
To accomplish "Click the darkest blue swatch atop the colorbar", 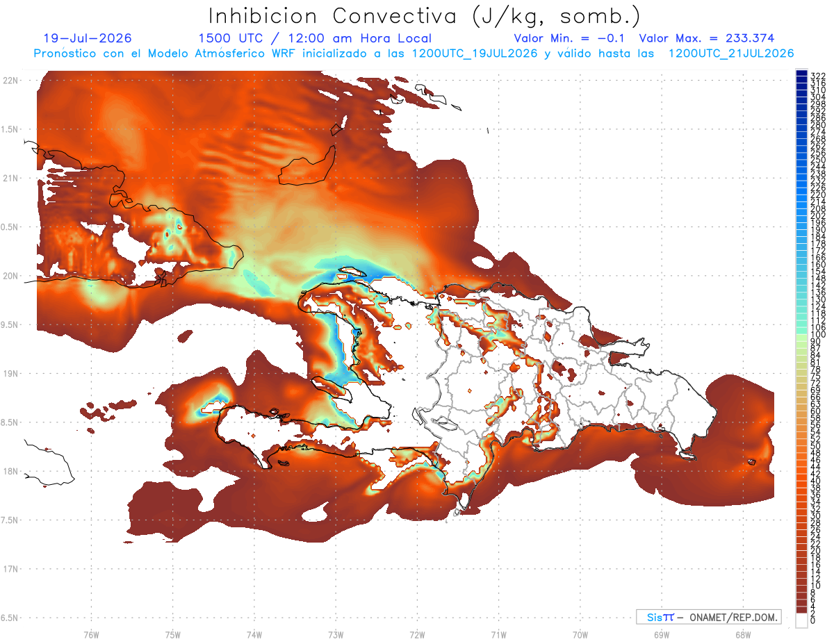I will point(801,74).
